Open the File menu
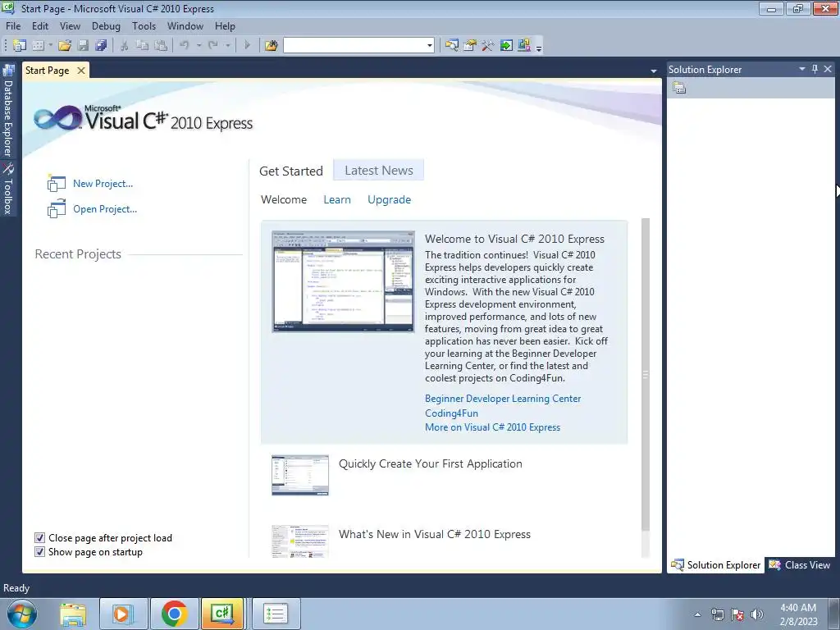Image resolution: width=840 pixels, height=630 pixels. coord(13,25)
